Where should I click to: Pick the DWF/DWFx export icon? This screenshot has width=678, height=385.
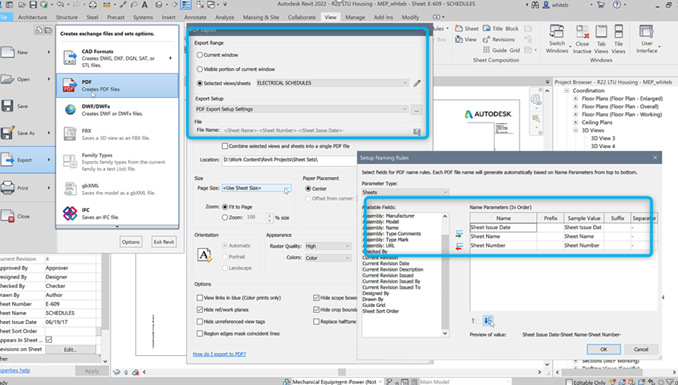(x=70, y=110)
